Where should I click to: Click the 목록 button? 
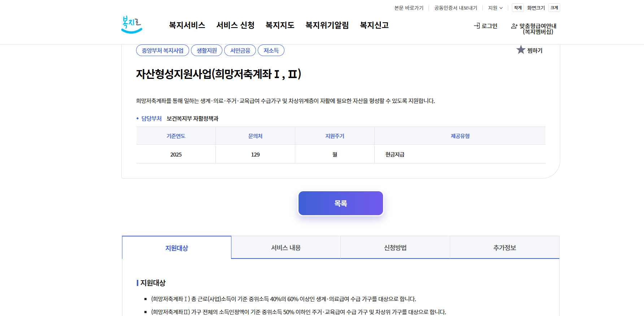tap(341, 203)
